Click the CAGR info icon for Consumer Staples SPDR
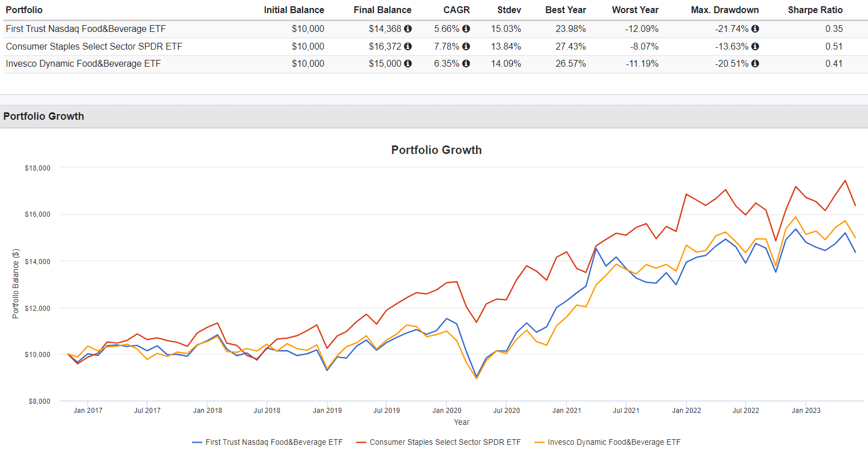Image resolution: width=868 pixels, height=450 pixels. (466, 46)
